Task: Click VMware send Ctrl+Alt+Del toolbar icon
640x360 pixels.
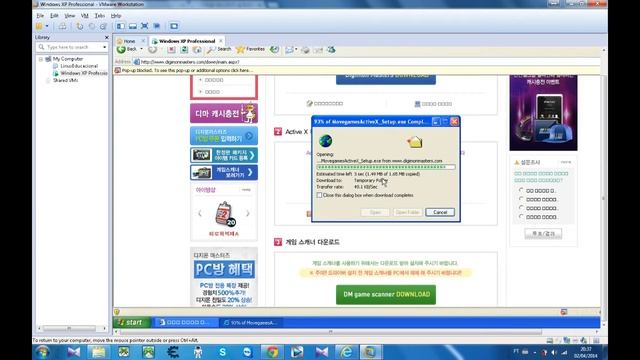Action: [x=62, y=26]
